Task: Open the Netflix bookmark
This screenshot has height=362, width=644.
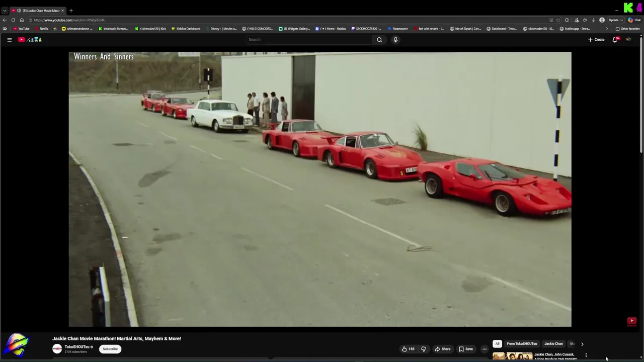Action: click(42, 29)
